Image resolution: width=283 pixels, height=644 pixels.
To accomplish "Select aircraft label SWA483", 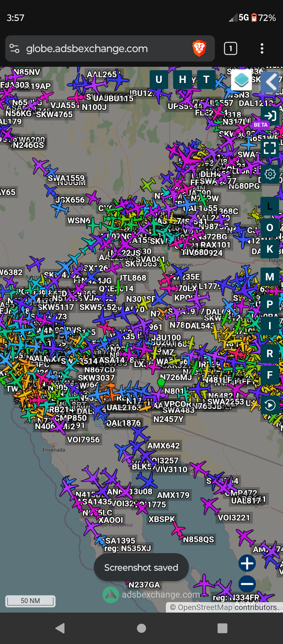I will coord(179,410).
